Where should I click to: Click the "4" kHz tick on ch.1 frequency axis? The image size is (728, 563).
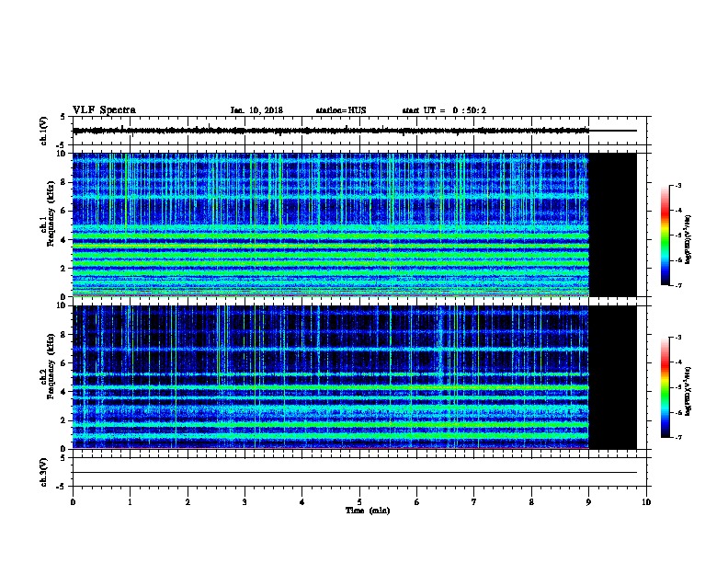click(x=64, y=240)
